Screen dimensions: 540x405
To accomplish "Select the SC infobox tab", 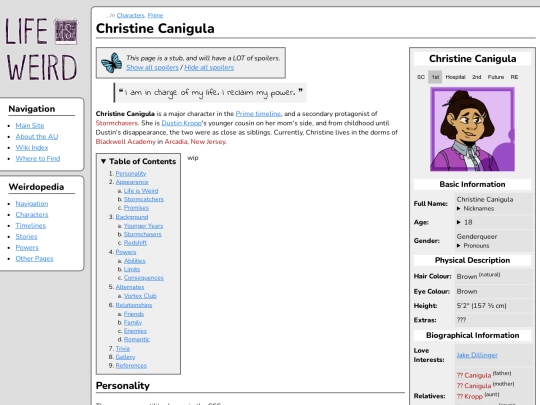I will [421, 77].
